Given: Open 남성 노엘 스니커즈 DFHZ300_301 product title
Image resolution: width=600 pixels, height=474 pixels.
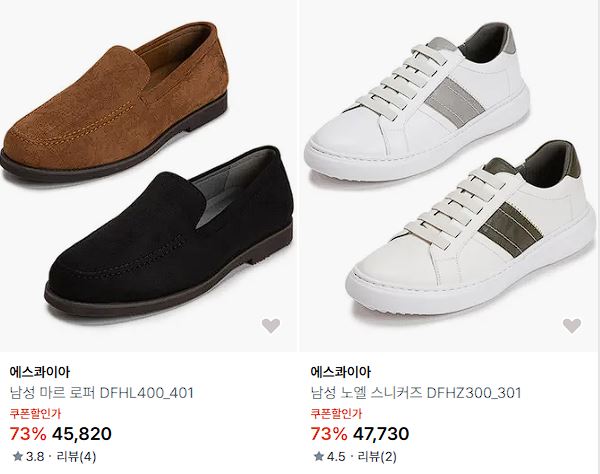Looking at the screenshot, I should (416, 393).
